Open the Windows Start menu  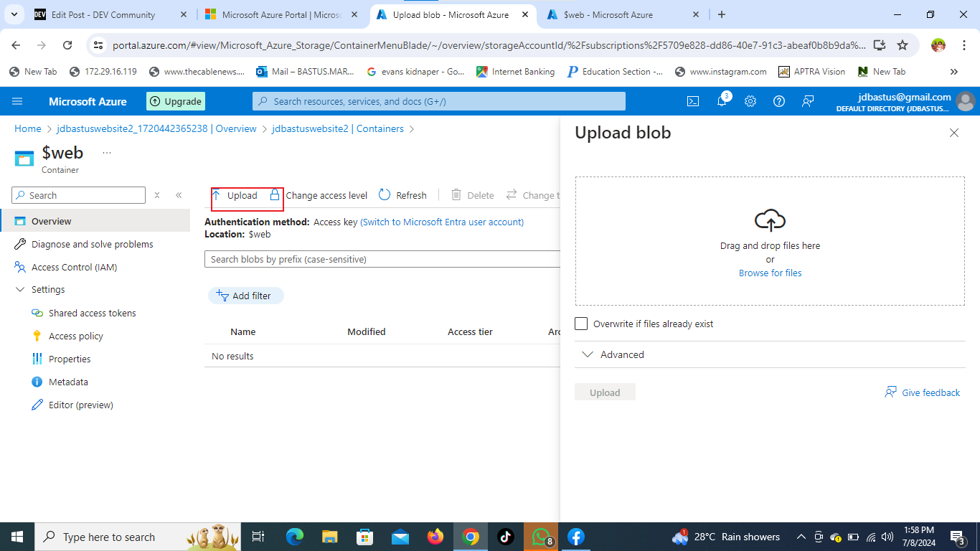pyautogui.click(x=17, y=537)
